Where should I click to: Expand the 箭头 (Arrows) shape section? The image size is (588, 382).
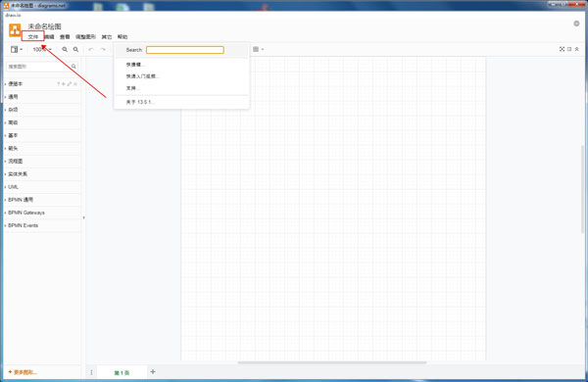pyautogui.click(x=42, y=148)
